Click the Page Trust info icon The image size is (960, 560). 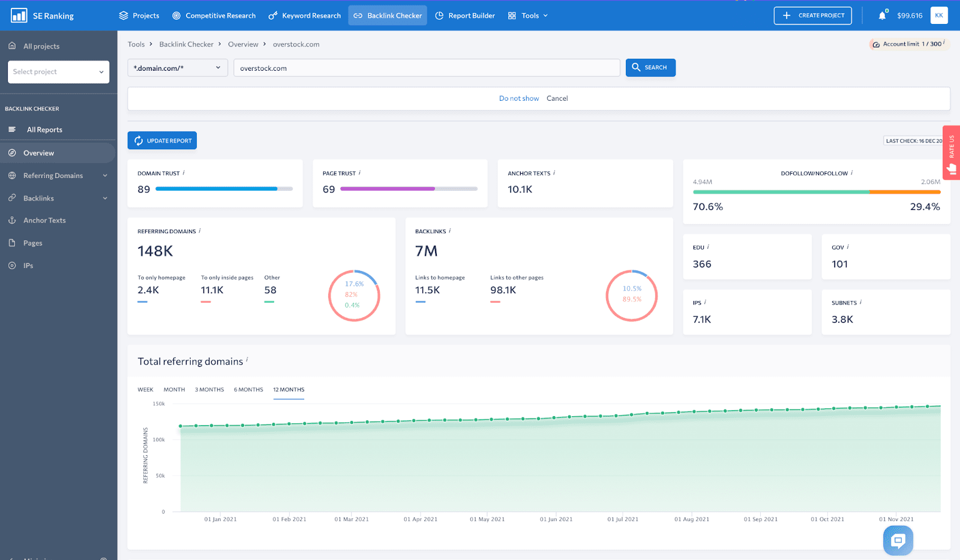click(359, 173)
